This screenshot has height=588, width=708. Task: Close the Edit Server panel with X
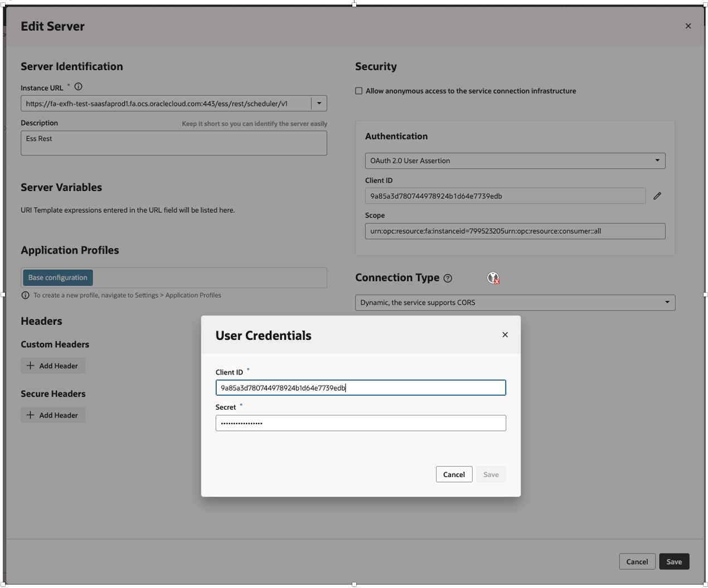[x=688, y=26]
